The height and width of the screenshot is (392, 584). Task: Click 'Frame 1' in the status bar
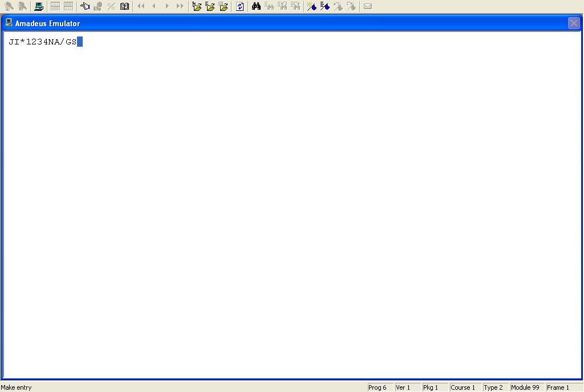[558, 387]
